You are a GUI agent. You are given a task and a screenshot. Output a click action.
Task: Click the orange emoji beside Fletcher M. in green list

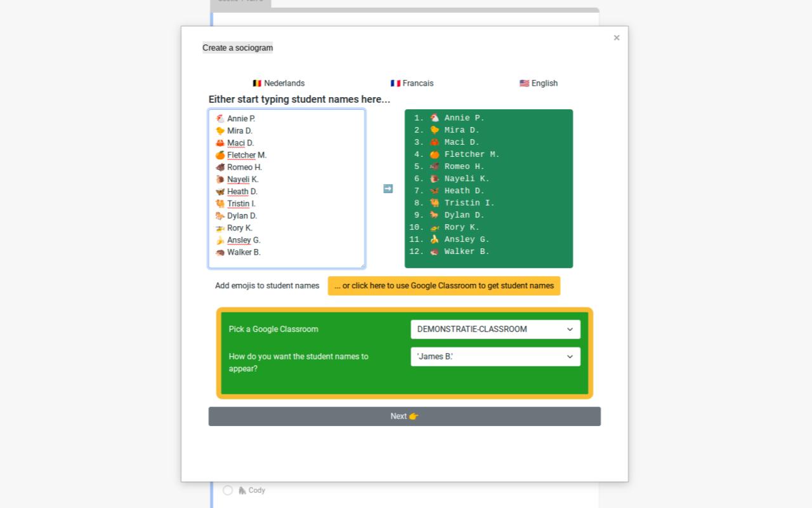point(435,154)
